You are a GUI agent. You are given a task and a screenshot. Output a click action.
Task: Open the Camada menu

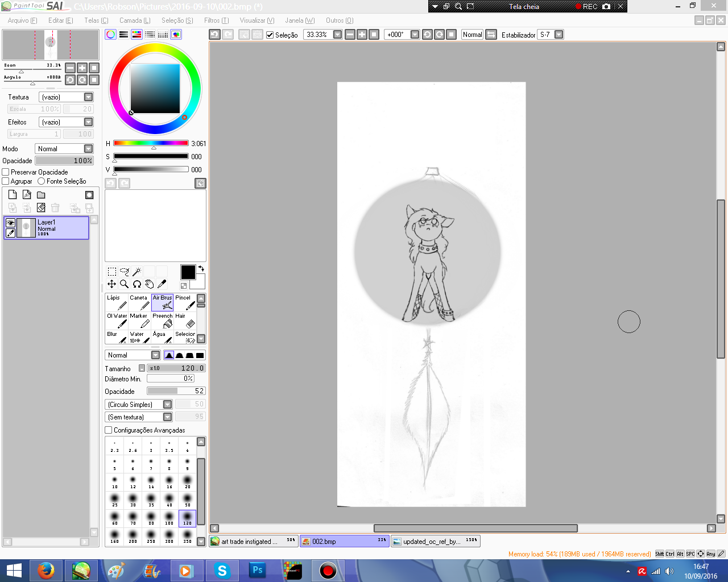pos(135,20)
